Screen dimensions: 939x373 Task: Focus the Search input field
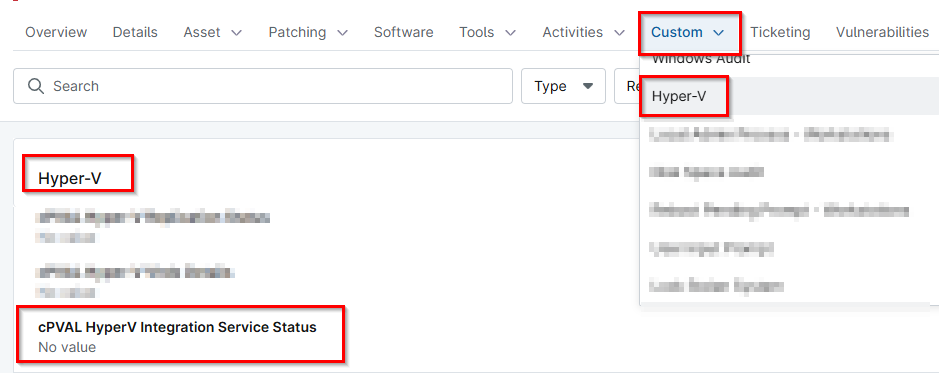click(263, 86)
